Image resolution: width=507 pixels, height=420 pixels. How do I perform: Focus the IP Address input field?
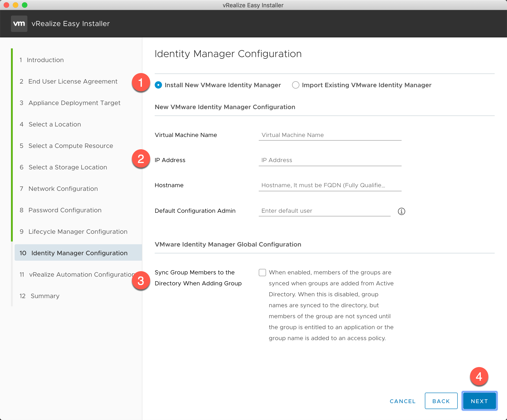coord(330,160)
